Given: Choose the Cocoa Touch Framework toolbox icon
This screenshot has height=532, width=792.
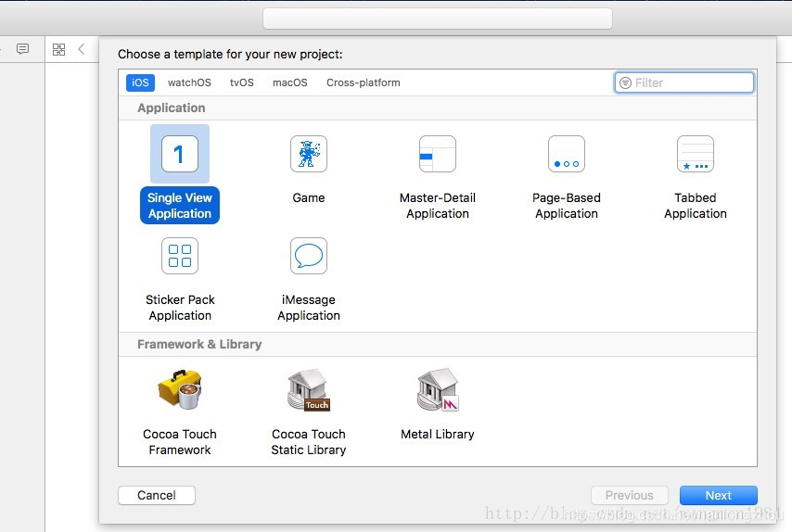Looking at the screenshot, I should coord(180,388).
